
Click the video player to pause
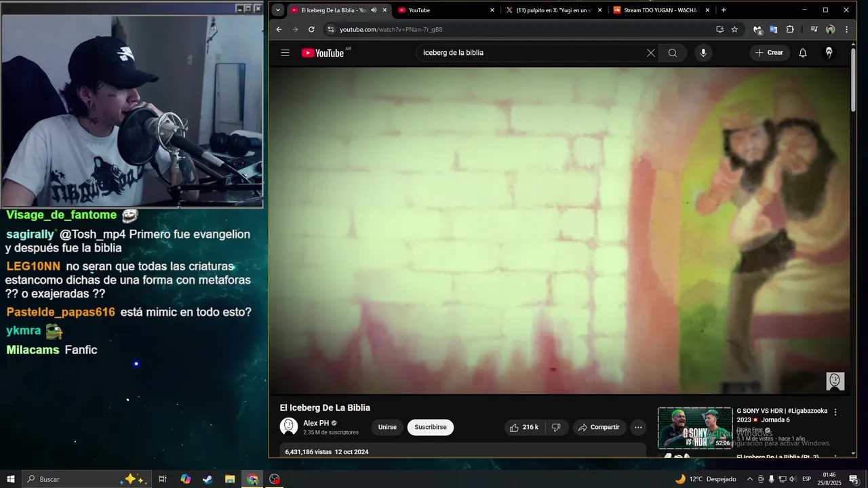pyautogui.click(x=559, y=230)
